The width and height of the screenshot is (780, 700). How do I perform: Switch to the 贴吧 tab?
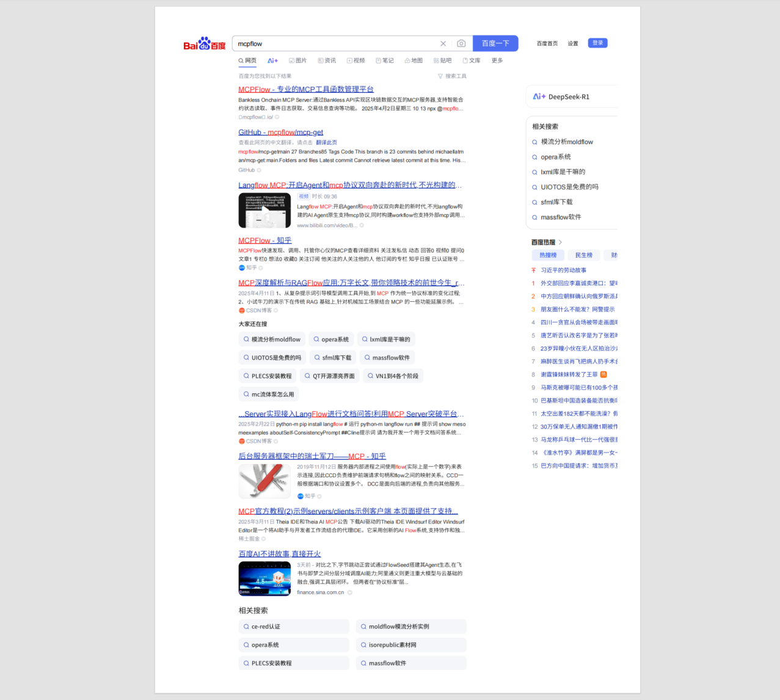[442, 60]
